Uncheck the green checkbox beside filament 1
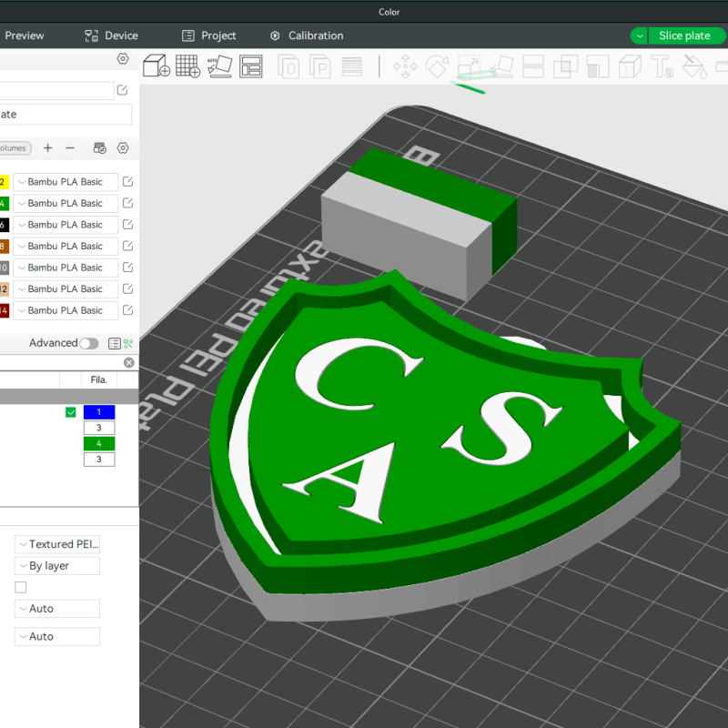Image resolution: width=728 pixels, height=728 pixels. point(71,412)
